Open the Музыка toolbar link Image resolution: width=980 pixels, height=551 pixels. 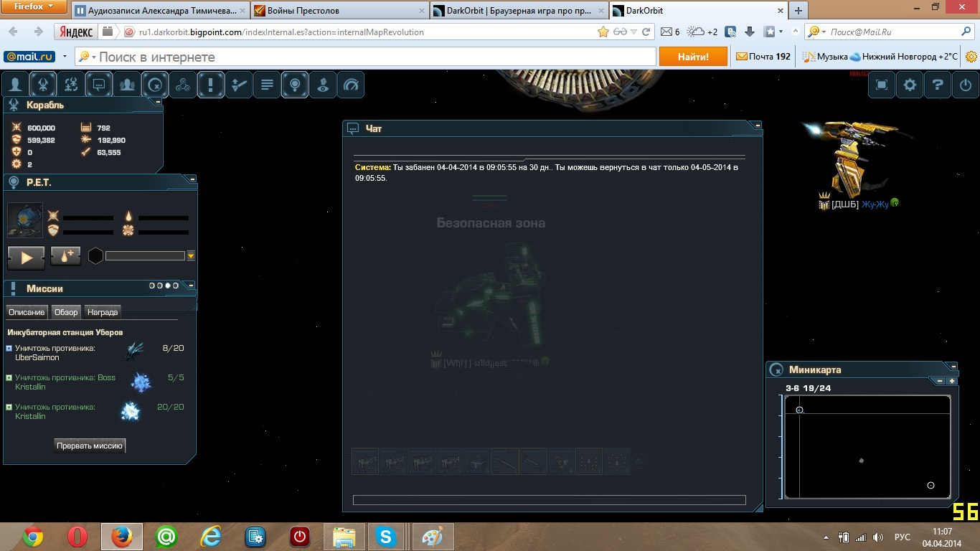point(825,57)
